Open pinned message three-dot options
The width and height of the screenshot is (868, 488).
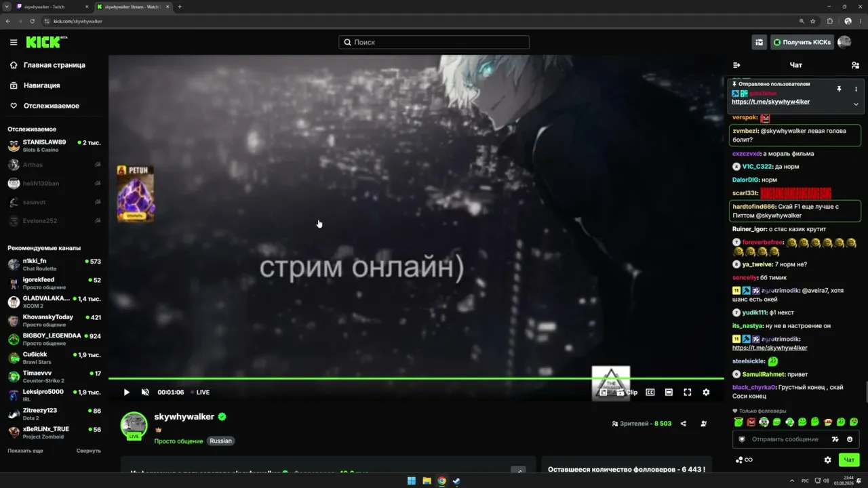[856, 89]
